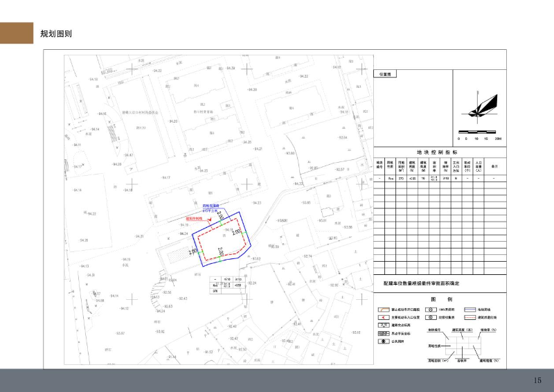
Task: Click the 规划图则 page title
Action: (x=56, y=33)
